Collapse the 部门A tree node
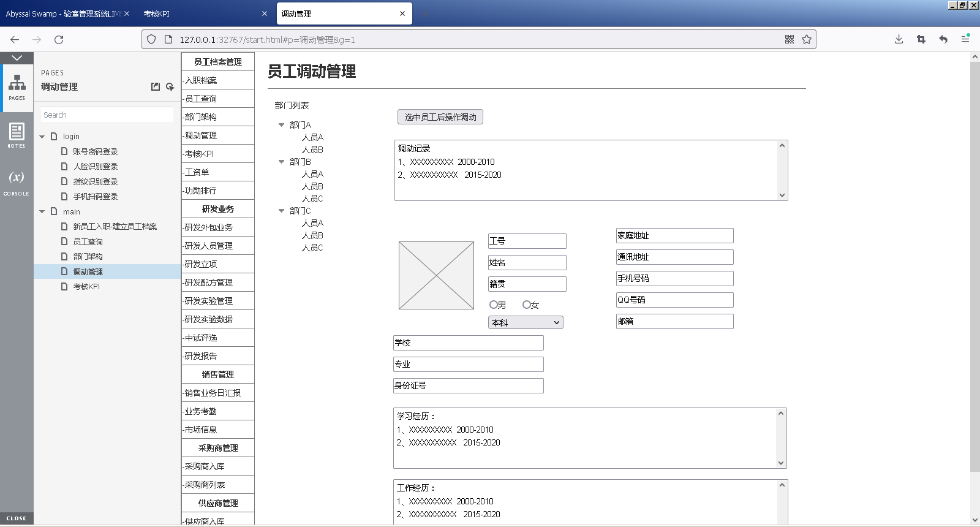Image resolution: width=980 pixels, height=527 pixels. [x=282, y=125]
